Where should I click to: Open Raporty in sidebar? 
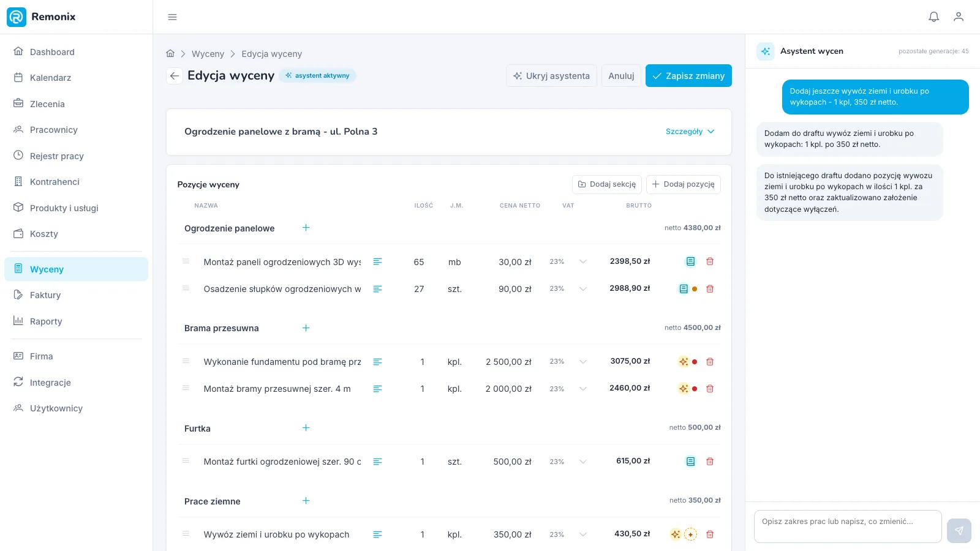[x=76, y=321]
